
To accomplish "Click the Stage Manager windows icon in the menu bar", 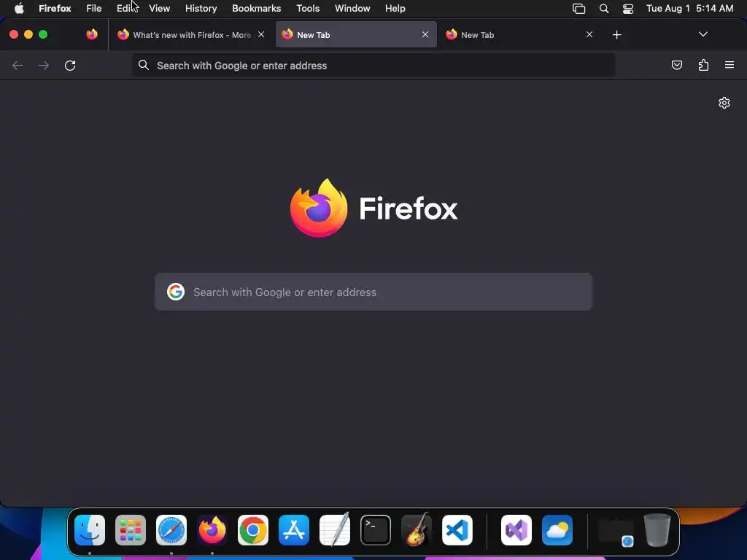I will click(x=578, y=9).
